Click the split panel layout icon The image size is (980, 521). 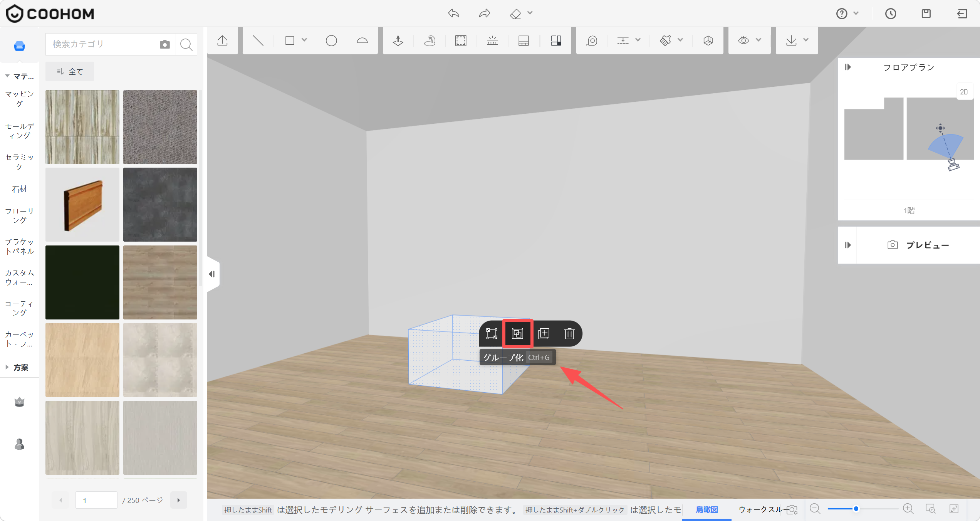pos(524,40)
